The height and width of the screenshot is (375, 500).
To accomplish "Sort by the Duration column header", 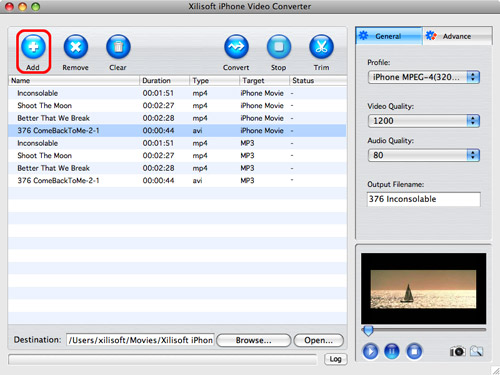I will click(x=164, y=81).
